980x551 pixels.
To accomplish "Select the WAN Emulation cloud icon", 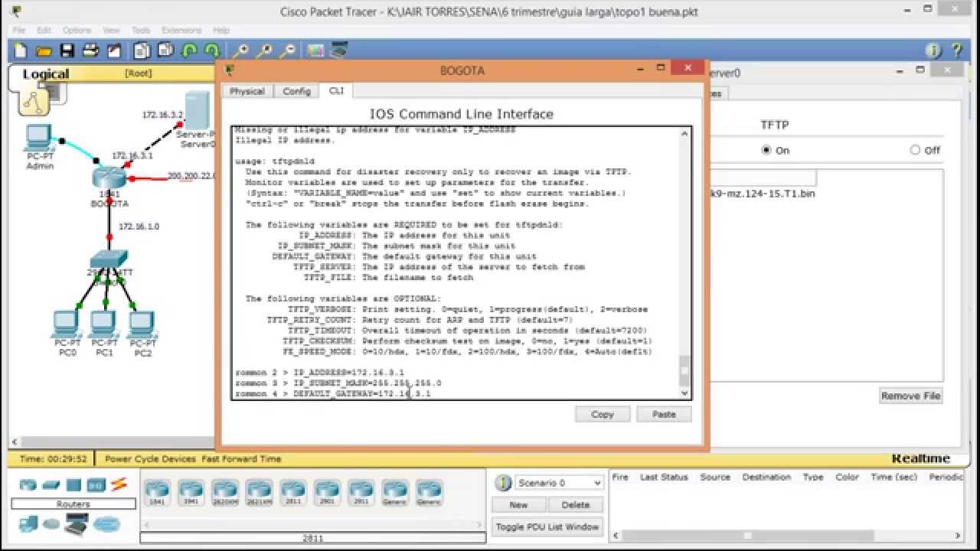I will pos(51,524).
